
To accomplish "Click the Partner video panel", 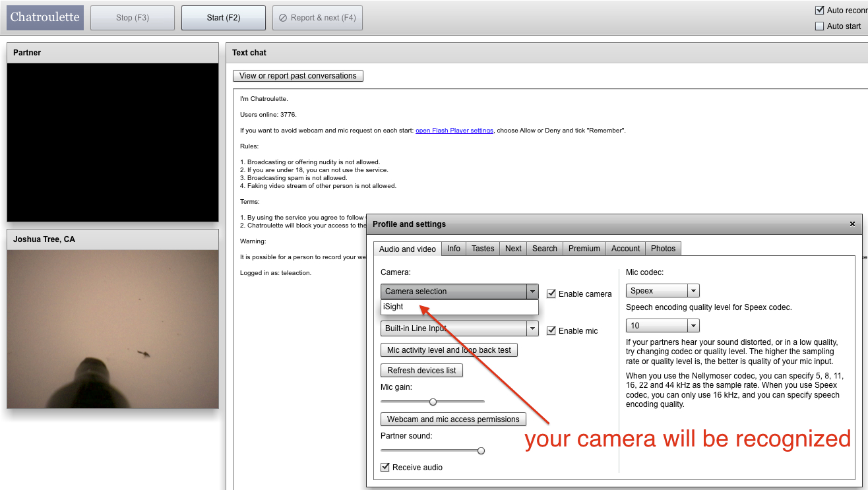I will 113,142.
